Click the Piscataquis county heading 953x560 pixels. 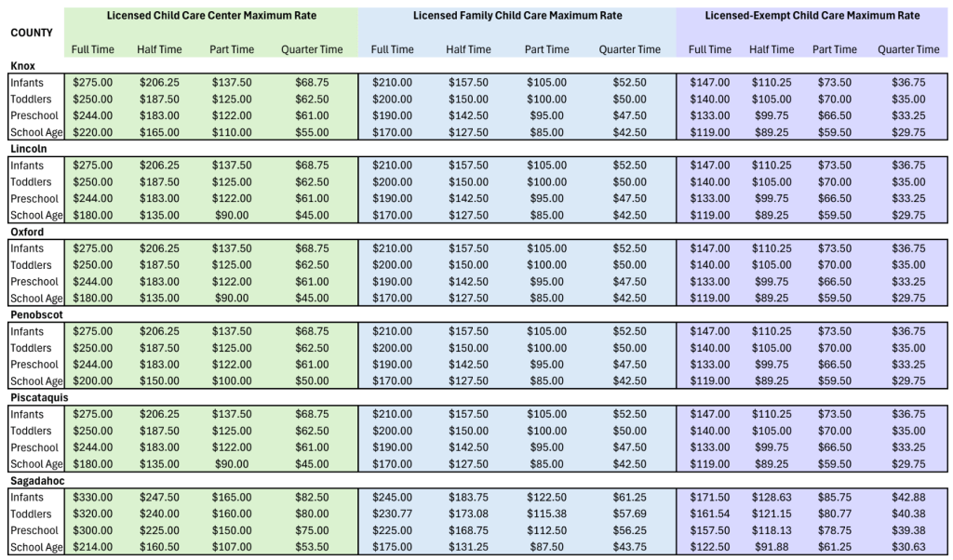pyautogui.click(x=37, y=398)
